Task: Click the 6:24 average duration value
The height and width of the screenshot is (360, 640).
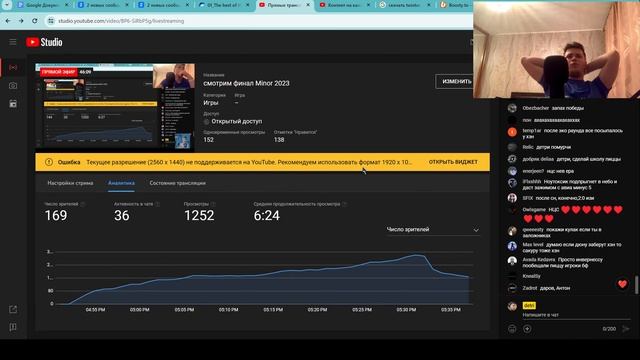Action: point(267,216)
